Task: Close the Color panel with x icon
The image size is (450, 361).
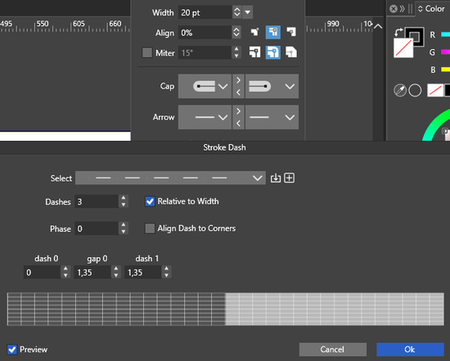Action: (393, 9)
